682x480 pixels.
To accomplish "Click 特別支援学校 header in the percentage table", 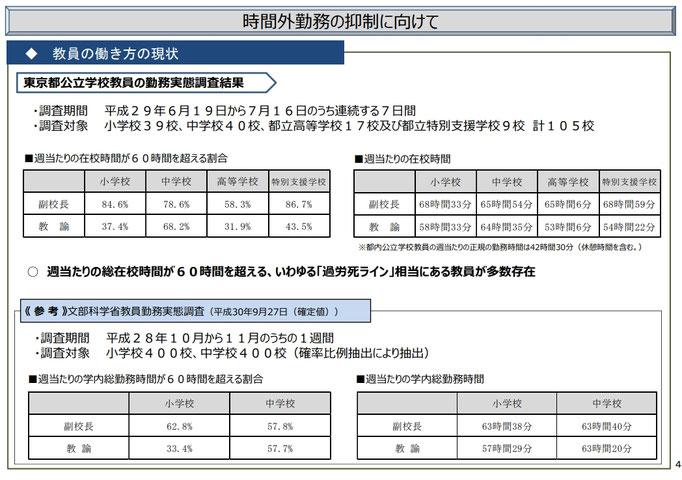I will [299, 182].
